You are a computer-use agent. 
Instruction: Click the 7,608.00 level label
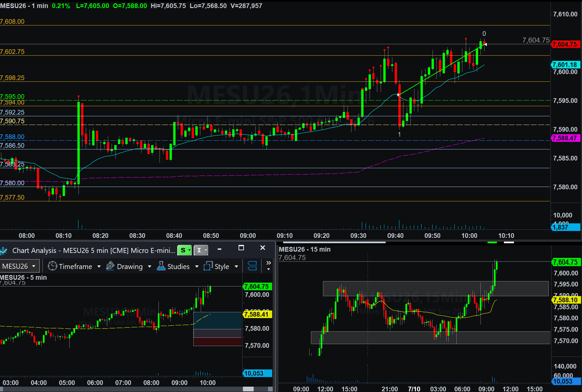pyautogui.click(x=12, y=21)
